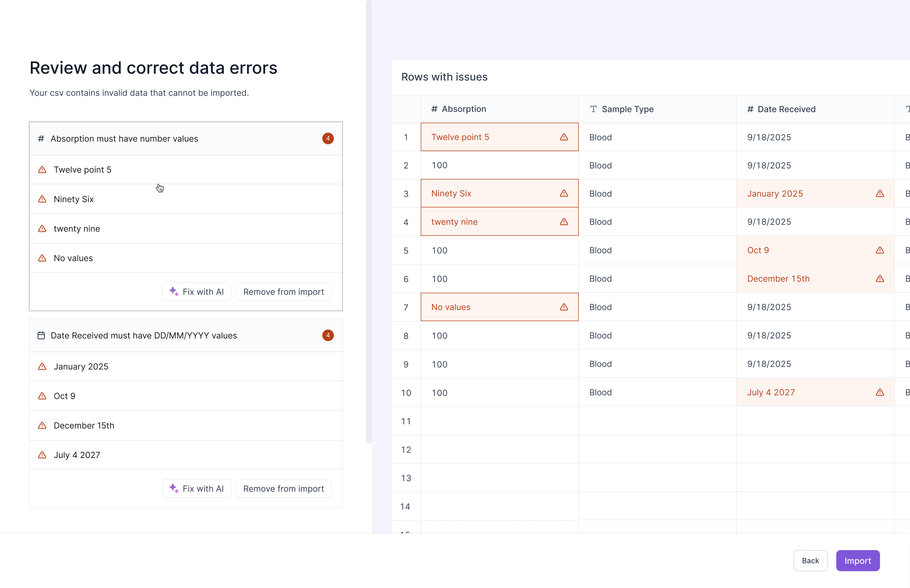Click the Absorption error count badge

328,139
